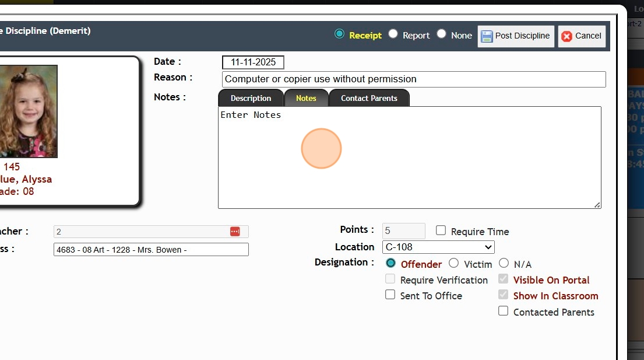The image size is (644, 360).
Task: Open the red teacher lookup ellipsis icon
Action: pyautogui.click(x=235, y=232)
